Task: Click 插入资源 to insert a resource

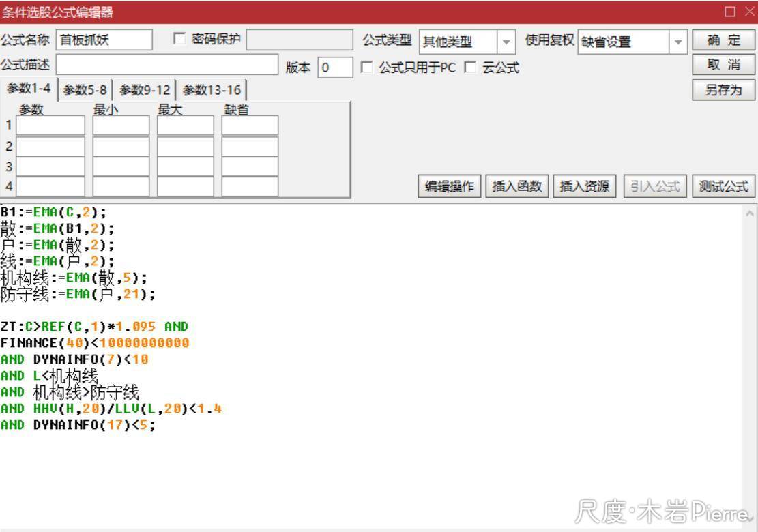Action: pos(585,186)
